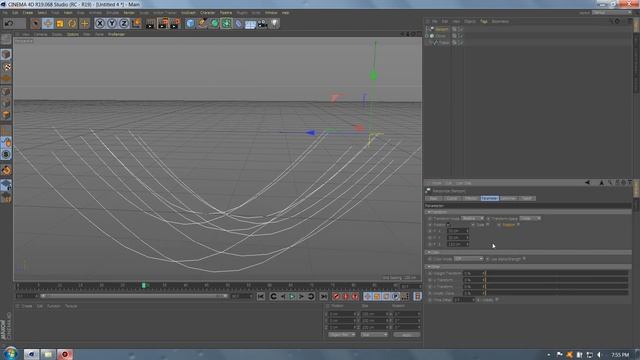Click Make Editable icon in left sidebar
The width and height of the screenshot is (640, 360).
point(6,39)
